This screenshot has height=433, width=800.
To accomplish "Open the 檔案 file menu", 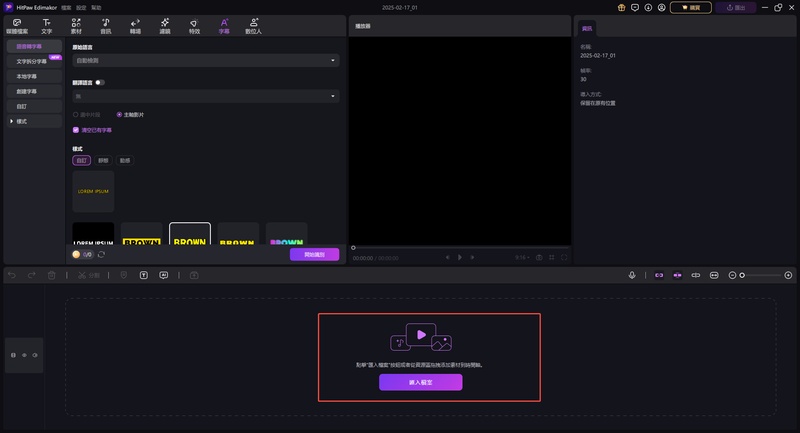I will pos(66,7).
